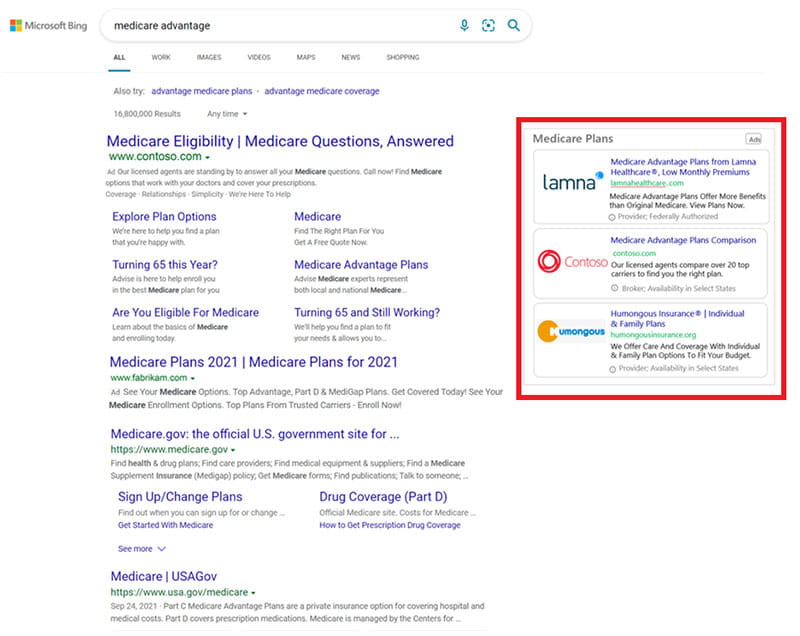Click the microphone icon for voice search
This screenshot has height=636, width=800.
pos(463,25)
